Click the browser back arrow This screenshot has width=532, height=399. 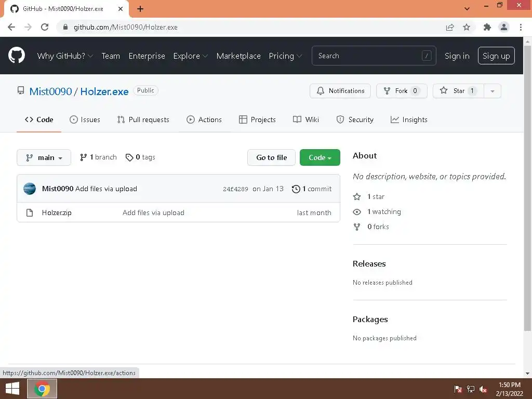11,27
